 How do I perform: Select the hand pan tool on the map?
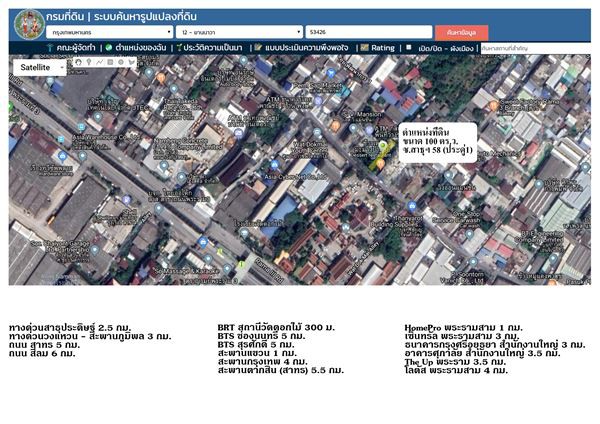pos(78,62)
